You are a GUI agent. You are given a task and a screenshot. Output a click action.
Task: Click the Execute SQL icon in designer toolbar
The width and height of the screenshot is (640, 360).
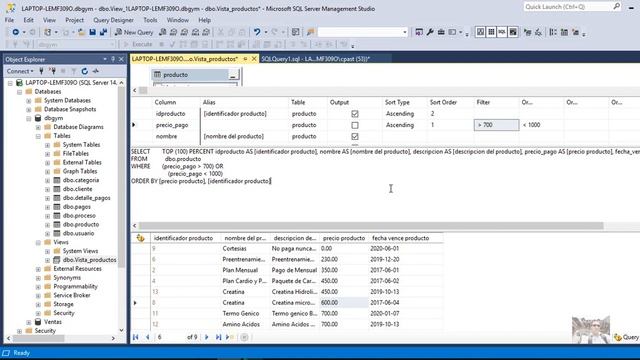coord(527,32)
